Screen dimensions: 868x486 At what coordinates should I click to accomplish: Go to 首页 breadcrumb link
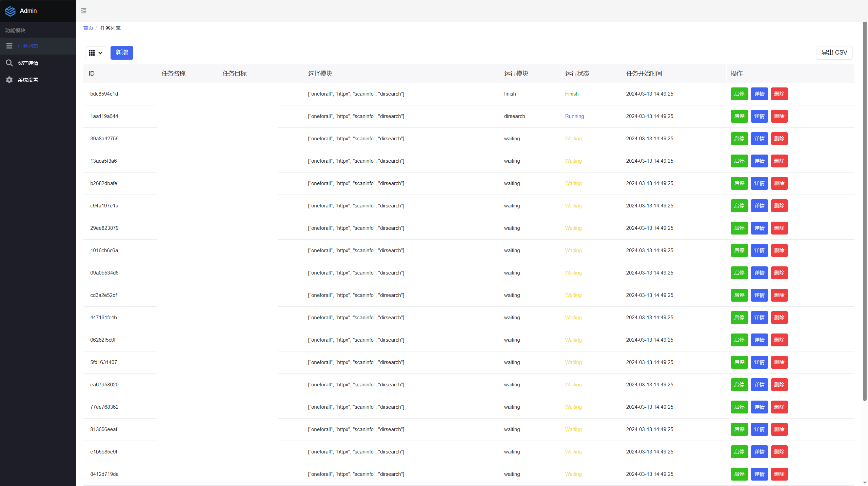click(x=88, y=28)
